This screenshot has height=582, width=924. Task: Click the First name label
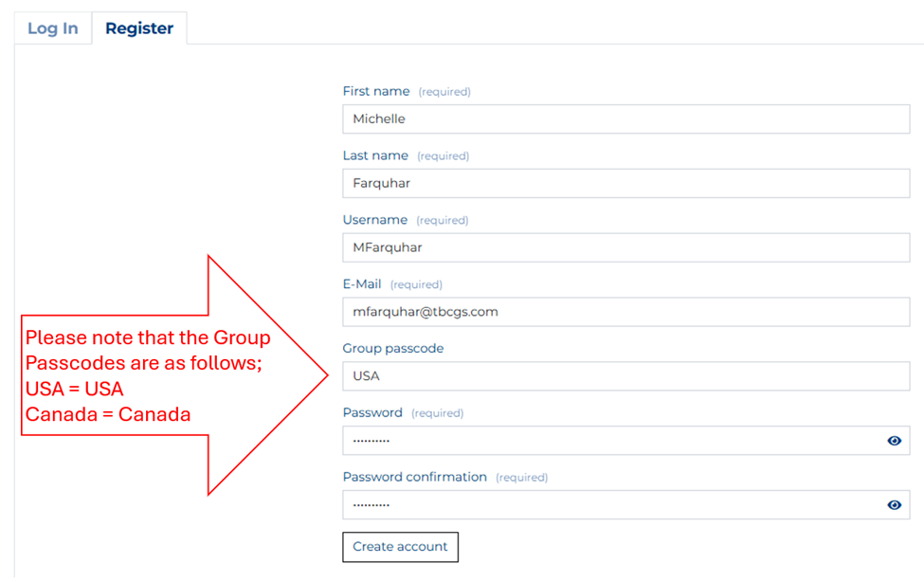(x=376, y=92)
